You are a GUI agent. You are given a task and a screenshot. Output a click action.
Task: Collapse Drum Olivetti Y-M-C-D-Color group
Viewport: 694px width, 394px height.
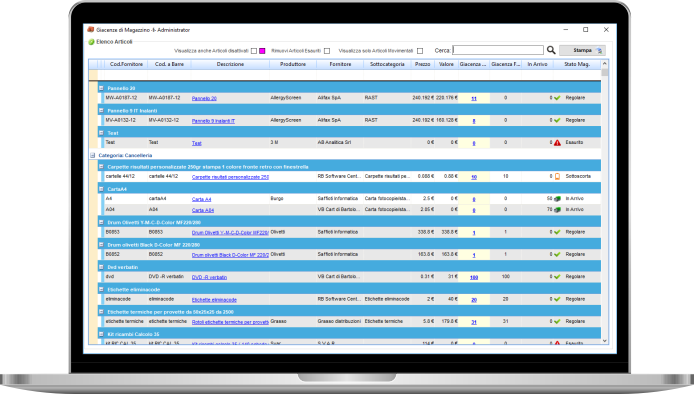(101, 222)
